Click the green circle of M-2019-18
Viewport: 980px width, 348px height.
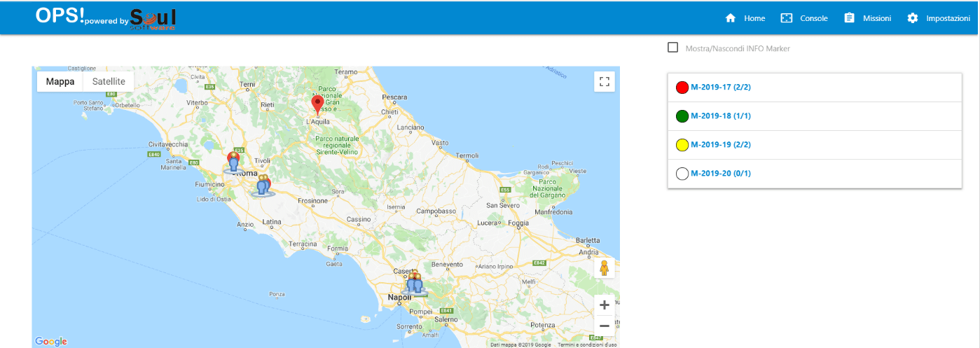pos(682,116)
